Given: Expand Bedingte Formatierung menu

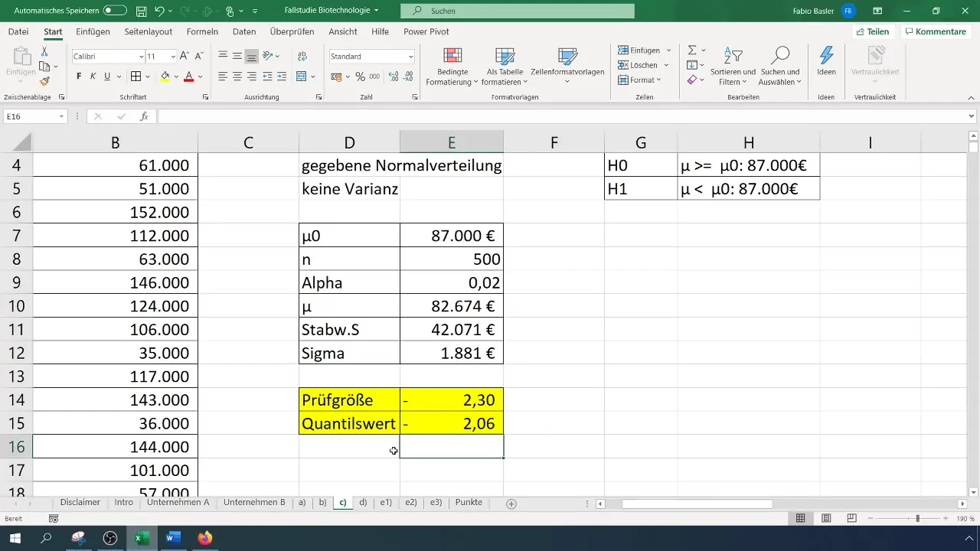Looking at the screenshot, I should tap(452, 67).
